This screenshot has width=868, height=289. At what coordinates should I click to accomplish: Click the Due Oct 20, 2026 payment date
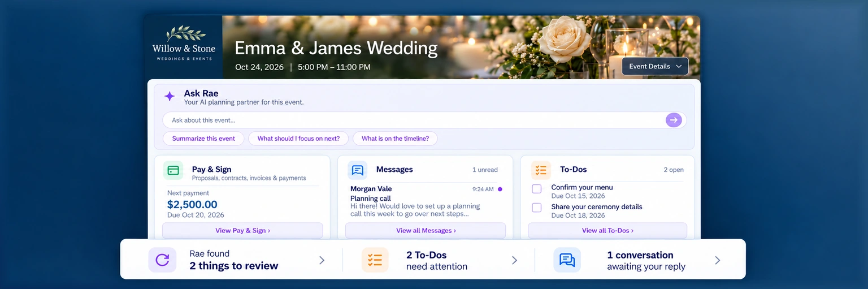click(x=196, y=215)
